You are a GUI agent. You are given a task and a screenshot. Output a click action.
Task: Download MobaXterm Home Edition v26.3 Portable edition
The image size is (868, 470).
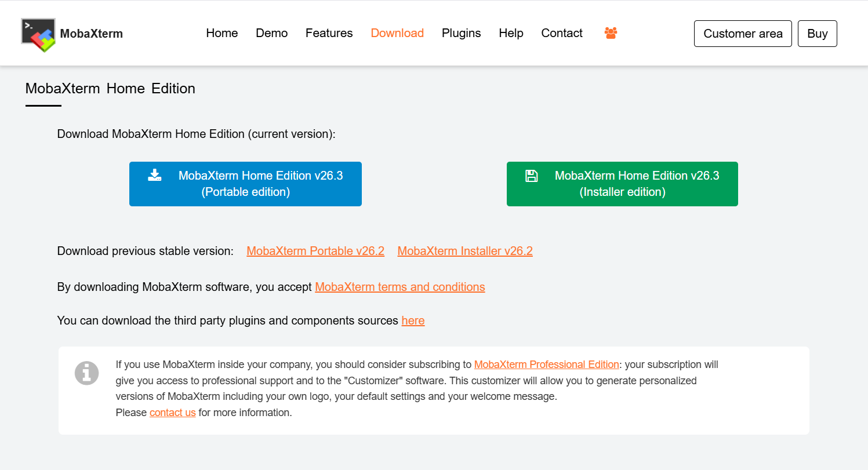[x=245, y=184]
